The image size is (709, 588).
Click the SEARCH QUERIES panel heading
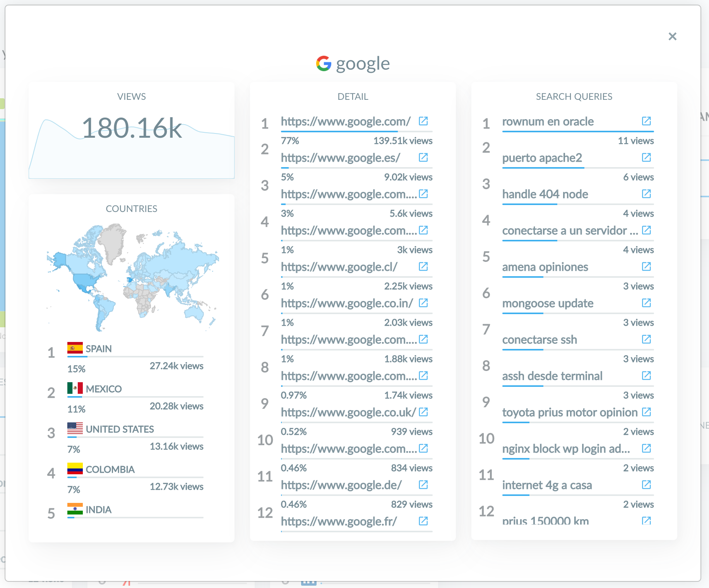pyautogui.click(x=574, y=96)
